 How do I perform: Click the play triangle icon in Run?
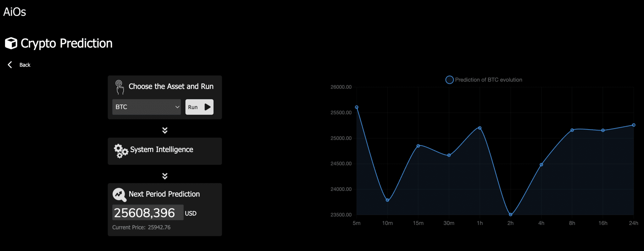208,107
